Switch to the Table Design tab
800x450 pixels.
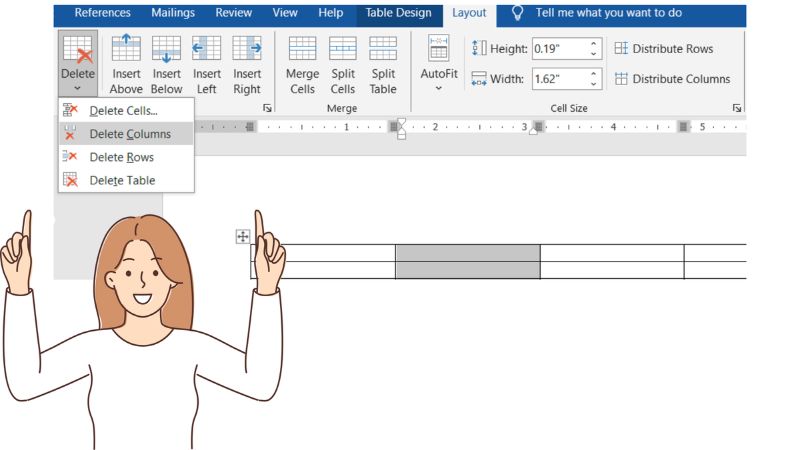[398, 13]
